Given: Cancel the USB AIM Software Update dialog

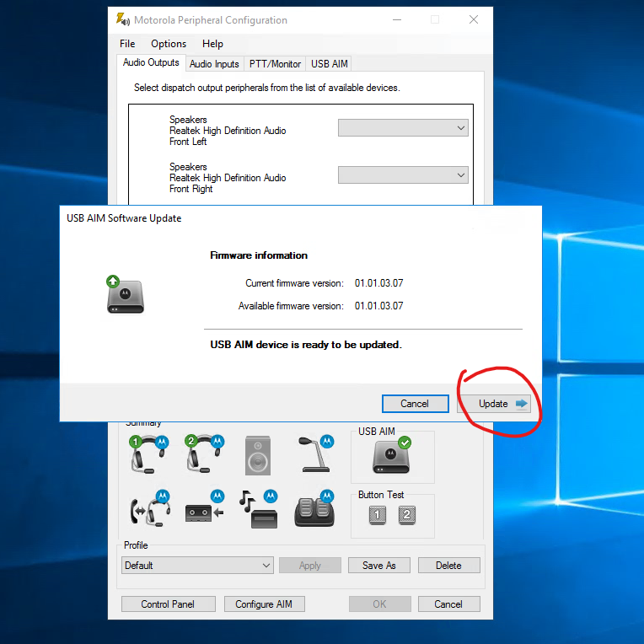Looking at the screenshot, I should coord(415,404).
